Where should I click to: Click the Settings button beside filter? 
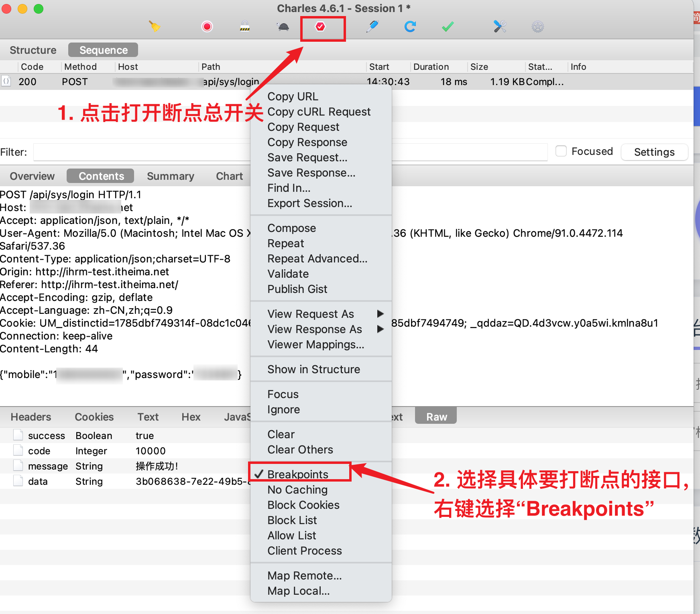click(654, 152)
